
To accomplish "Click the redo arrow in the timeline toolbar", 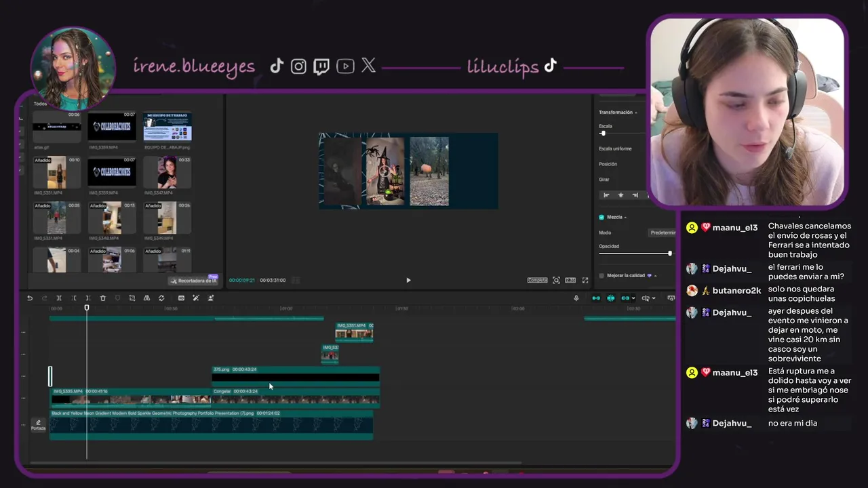I will (45, 298).
